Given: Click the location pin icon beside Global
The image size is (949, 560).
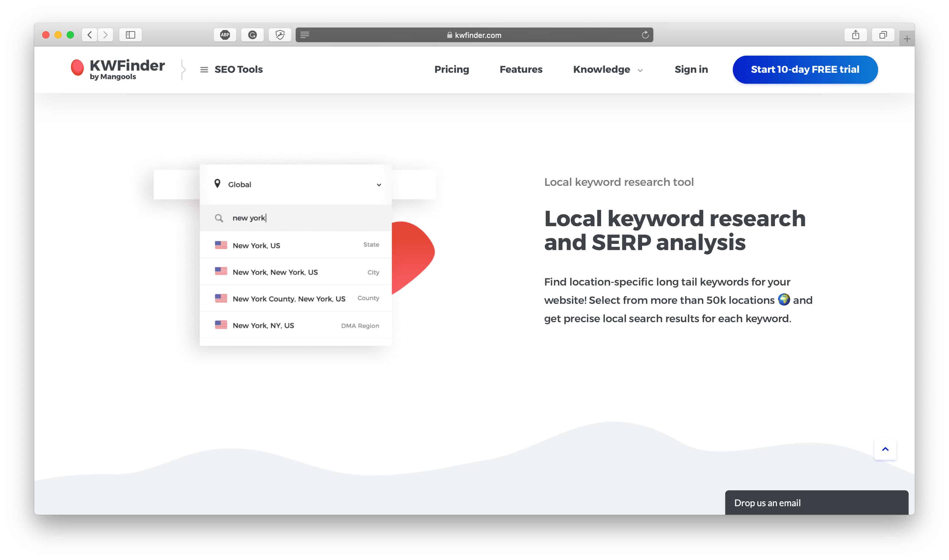Looking at the screenshot, I should pos(217,184).
